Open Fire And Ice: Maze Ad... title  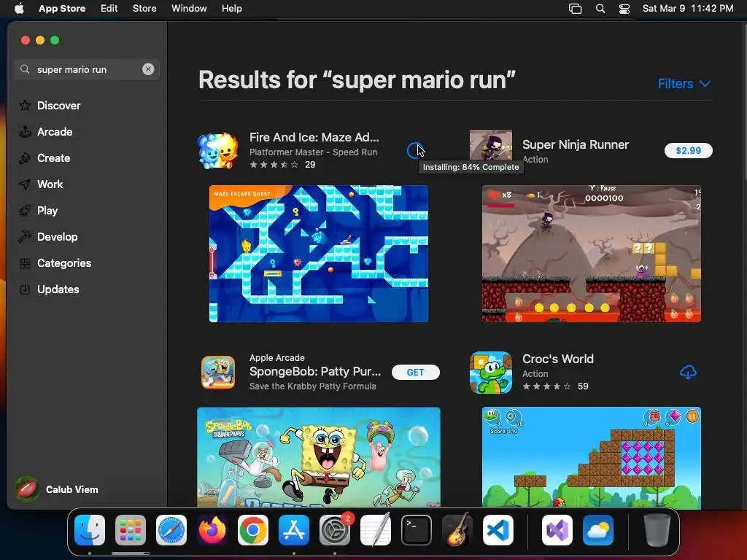pos(314,137)
